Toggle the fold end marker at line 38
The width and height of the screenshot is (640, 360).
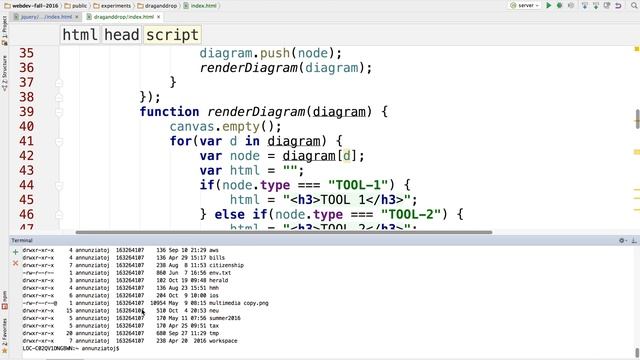click(x=59, y=97)
